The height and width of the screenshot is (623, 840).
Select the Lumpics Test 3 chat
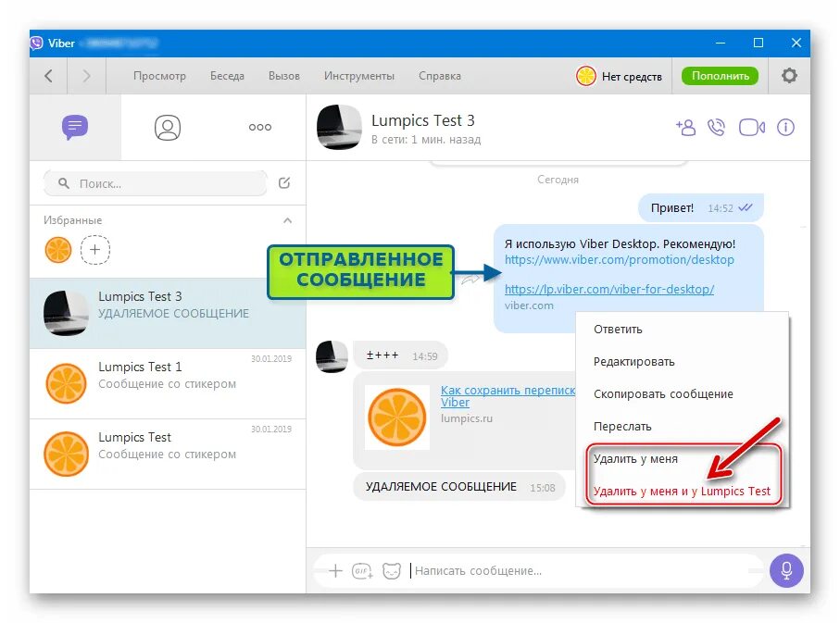click(168, 314)
